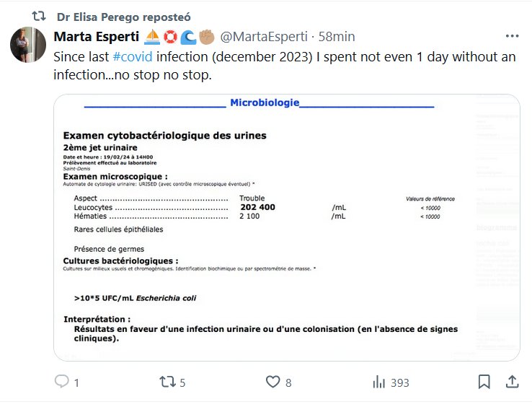Click the like count number 8

[288, 382]
